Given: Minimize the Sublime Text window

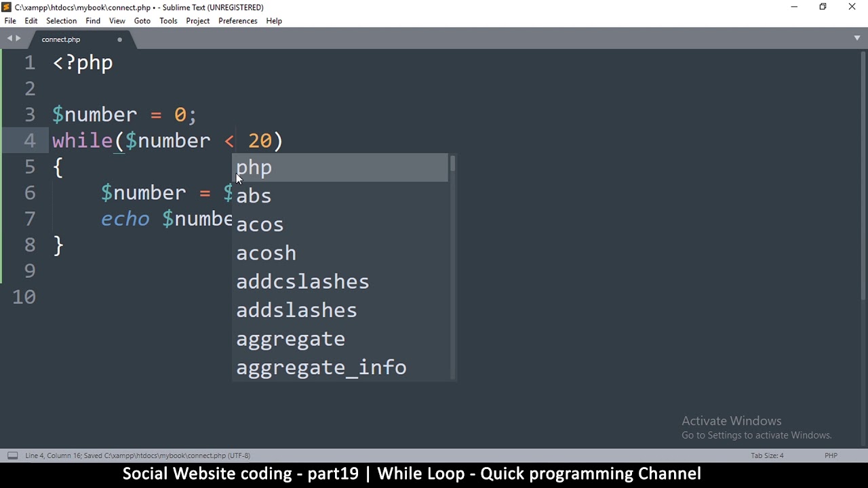Looking at the screenshot, I should click(794, 7).
